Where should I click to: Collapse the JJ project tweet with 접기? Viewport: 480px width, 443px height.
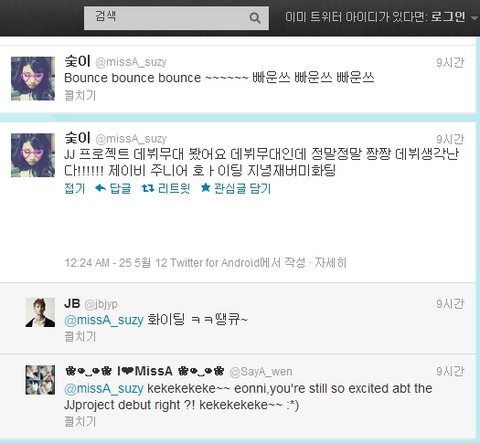75,189
